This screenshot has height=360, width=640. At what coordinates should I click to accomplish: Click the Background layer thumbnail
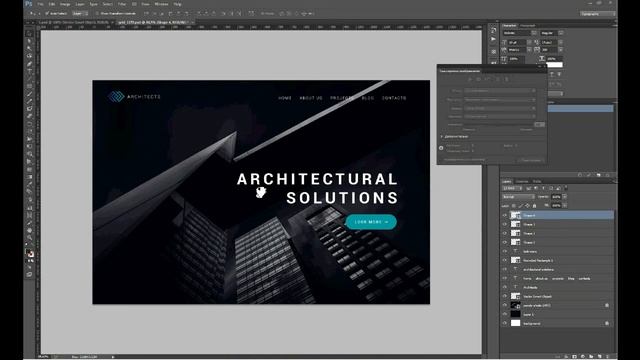[516, 323]
